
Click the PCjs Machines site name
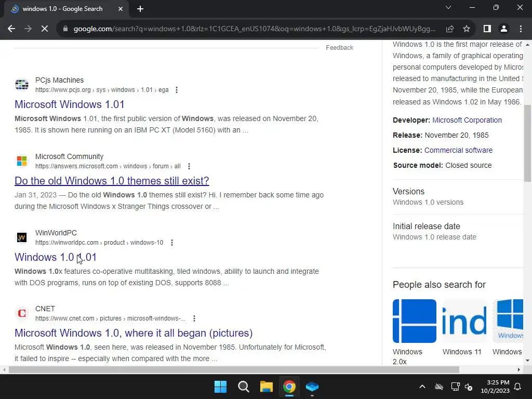pyautogui.click(x=59, y=81)
